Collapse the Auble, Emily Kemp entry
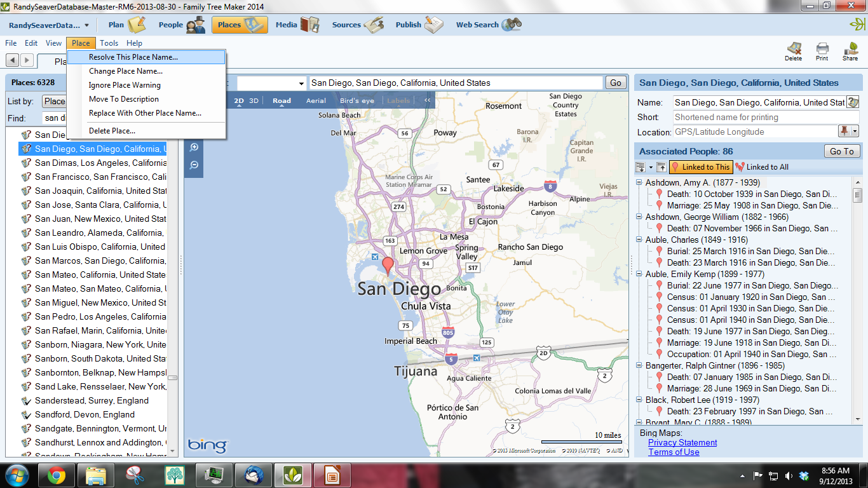 639,274
